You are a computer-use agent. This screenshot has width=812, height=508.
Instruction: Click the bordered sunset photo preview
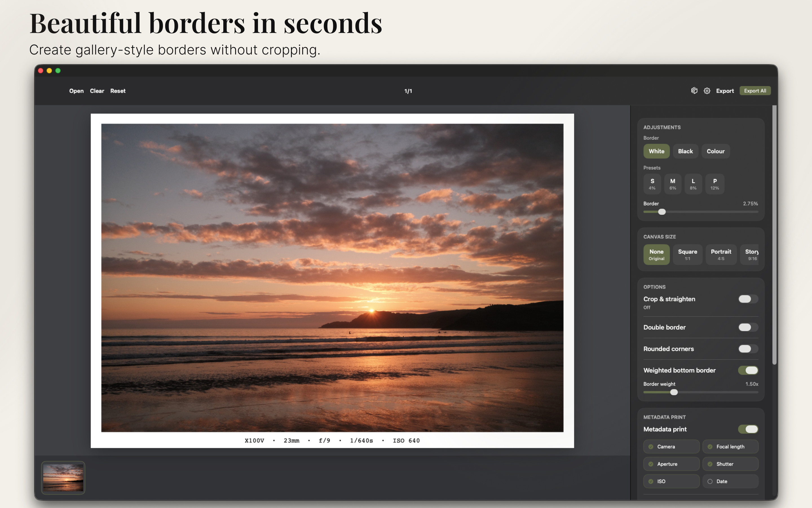click(332, 281)
